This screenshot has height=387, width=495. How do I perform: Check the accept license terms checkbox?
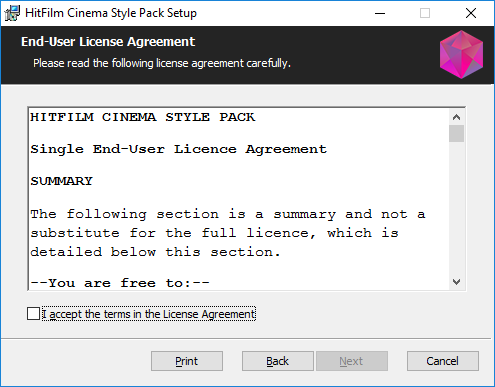point(33,314)
